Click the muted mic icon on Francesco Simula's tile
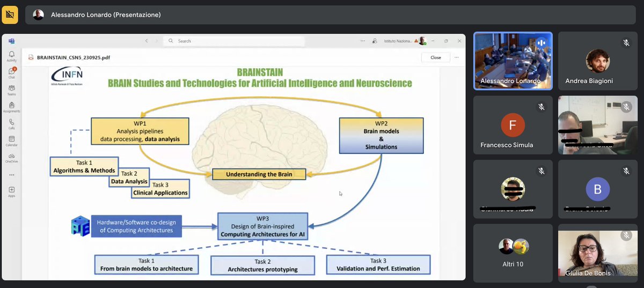 [x=541, y=107]
